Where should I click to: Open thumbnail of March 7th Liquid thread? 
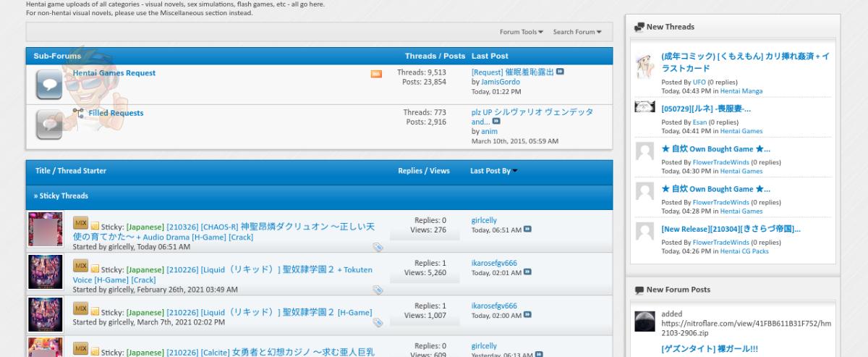[x=46, y=314]
